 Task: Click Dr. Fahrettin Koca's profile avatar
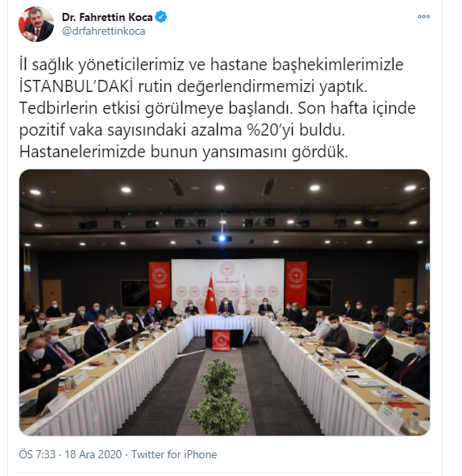point(36,24)
